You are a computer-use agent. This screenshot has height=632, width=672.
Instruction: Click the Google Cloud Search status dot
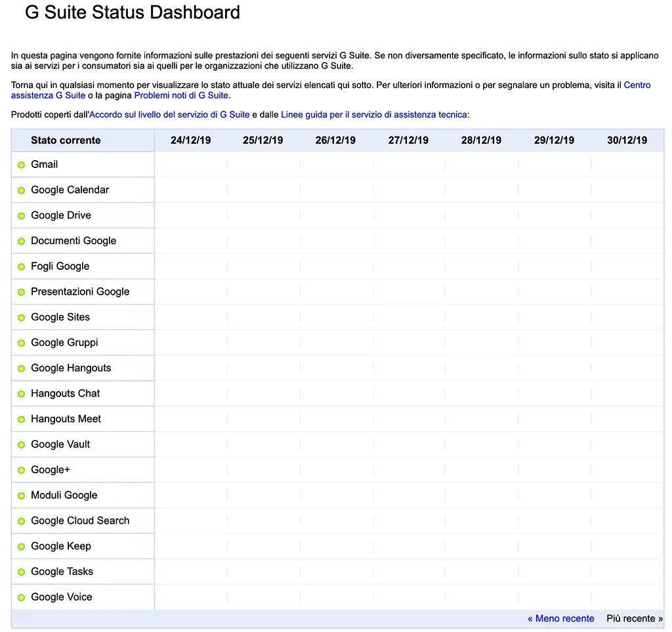click(21, 521)
